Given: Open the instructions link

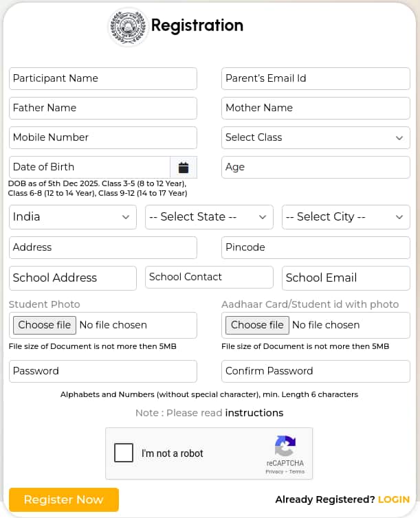Looking at the screenshot, I should click(254, 413).
